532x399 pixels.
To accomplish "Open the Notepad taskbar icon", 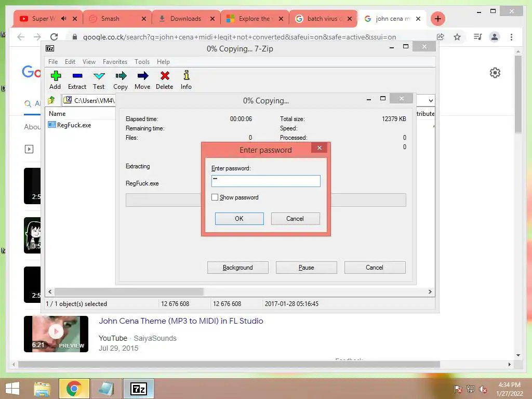I will [106, 389].
